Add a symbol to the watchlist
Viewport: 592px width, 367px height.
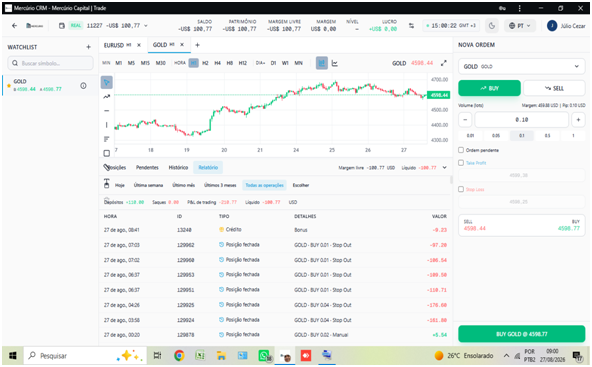tap(88, 47)
